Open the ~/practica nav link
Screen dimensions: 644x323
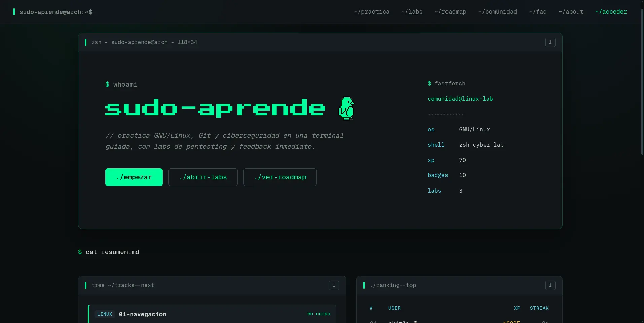point(371,12)
